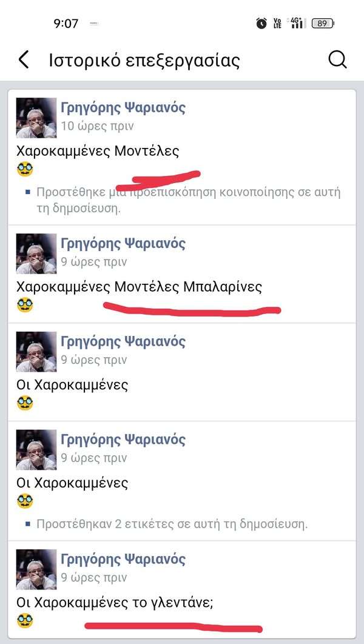Tap Γρηγόρης Ψαριανός name above 'Μπαλαρίνες' text
The image size is (364, 644).
coord(123,244)
